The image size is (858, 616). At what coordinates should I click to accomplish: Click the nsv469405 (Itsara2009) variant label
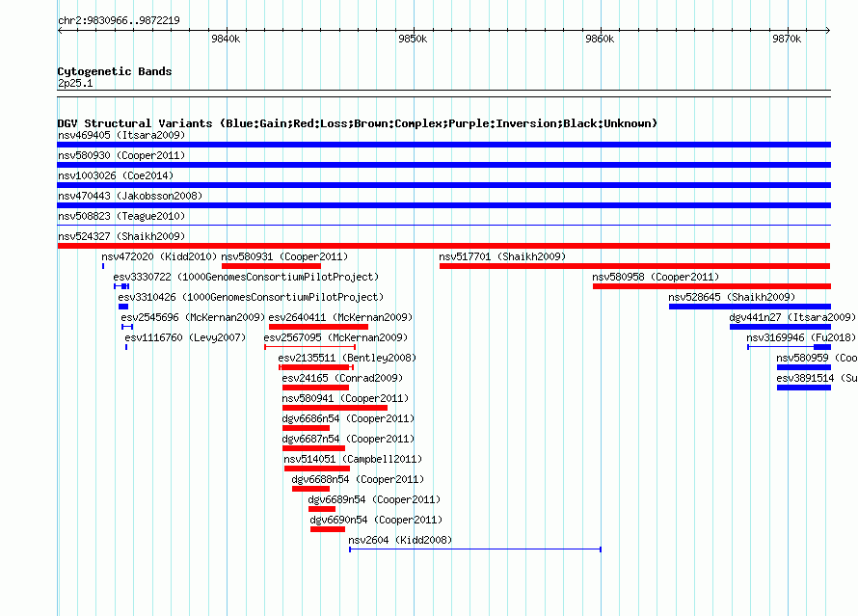pos(121,135)
